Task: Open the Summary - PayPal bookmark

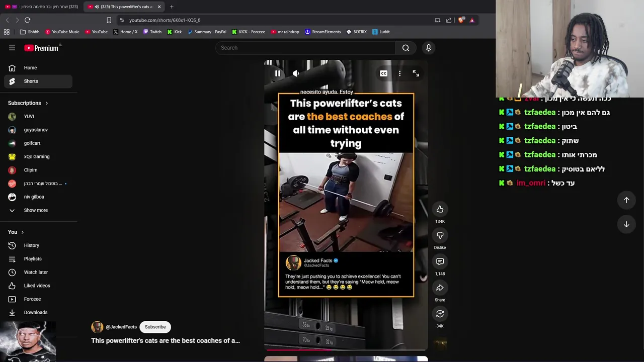Action: [207, 32]
